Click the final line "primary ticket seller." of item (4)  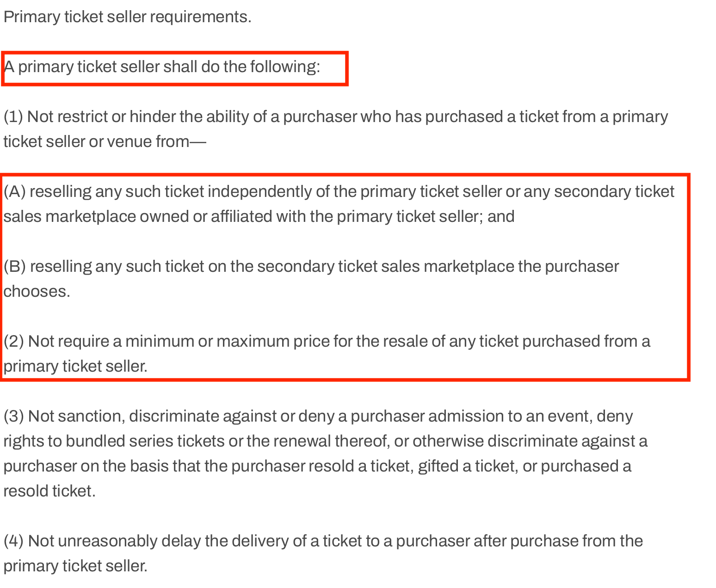click(75, 566)
